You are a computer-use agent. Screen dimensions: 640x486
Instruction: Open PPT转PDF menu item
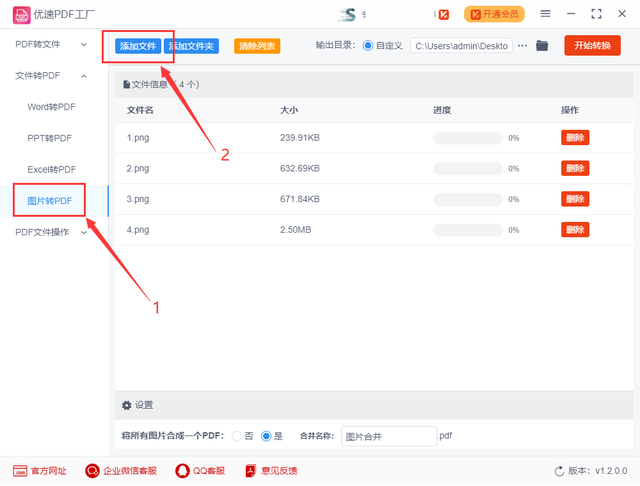tap(49, 138)
